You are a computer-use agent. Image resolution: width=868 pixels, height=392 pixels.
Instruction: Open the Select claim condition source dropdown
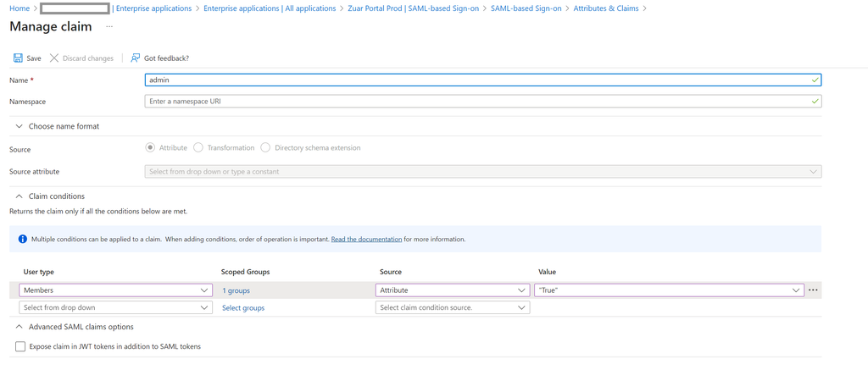click(x=453, y=307)
